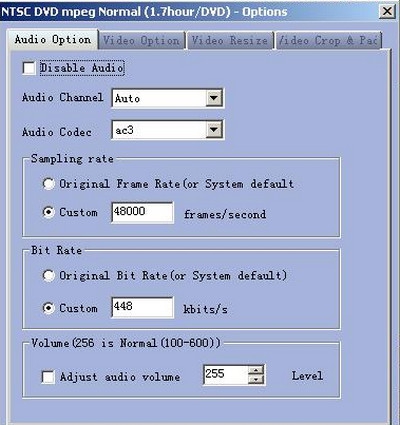Open the Video Crop & Pad tab
This screenshot has height=425, width=400.
[329, 40]
